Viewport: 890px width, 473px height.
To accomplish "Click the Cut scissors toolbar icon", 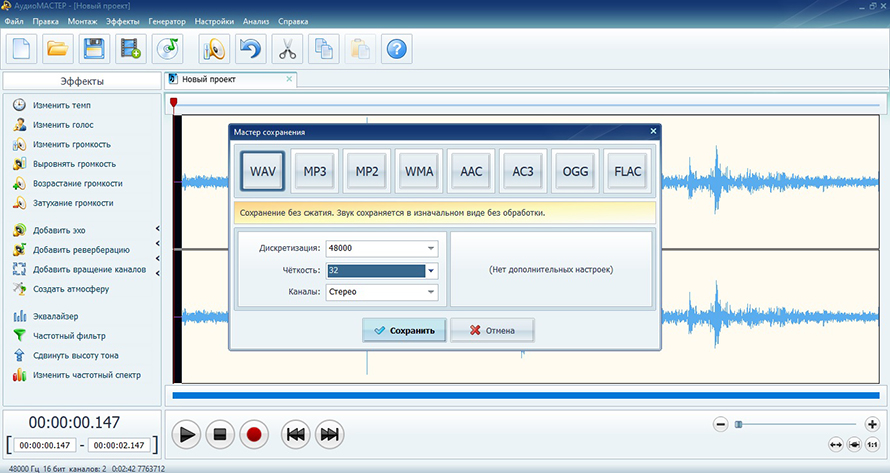I will 286,47.
